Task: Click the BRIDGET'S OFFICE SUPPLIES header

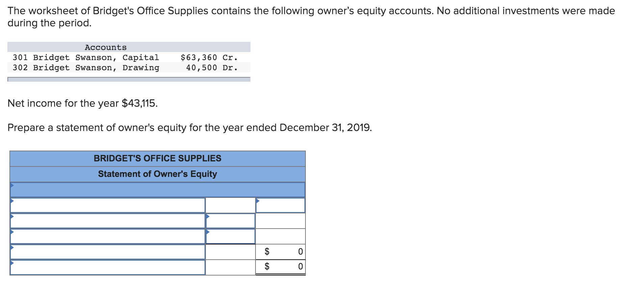Action: pyautogui.click(x=157, y=158)
